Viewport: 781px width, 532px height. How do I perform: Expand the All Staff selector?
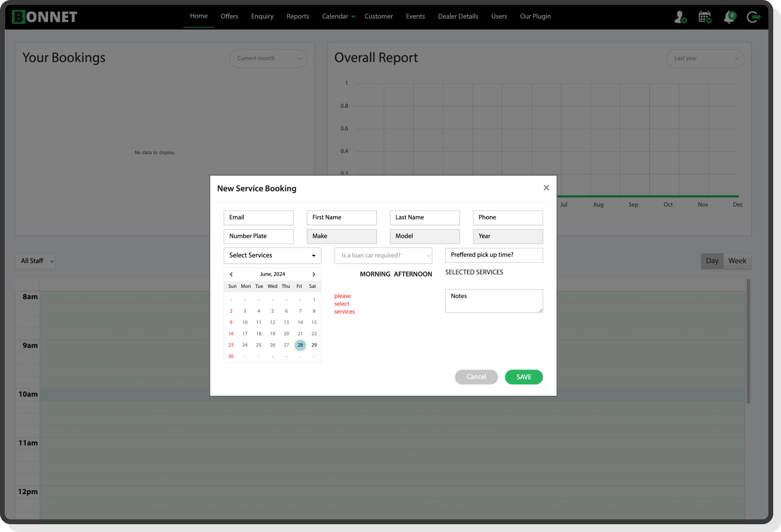click(35, 261)
